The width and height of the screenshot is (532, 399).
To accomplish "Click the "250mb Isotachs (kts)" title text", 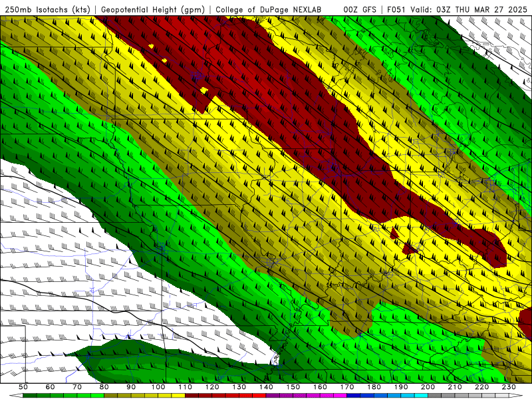I will click(47, 9).
